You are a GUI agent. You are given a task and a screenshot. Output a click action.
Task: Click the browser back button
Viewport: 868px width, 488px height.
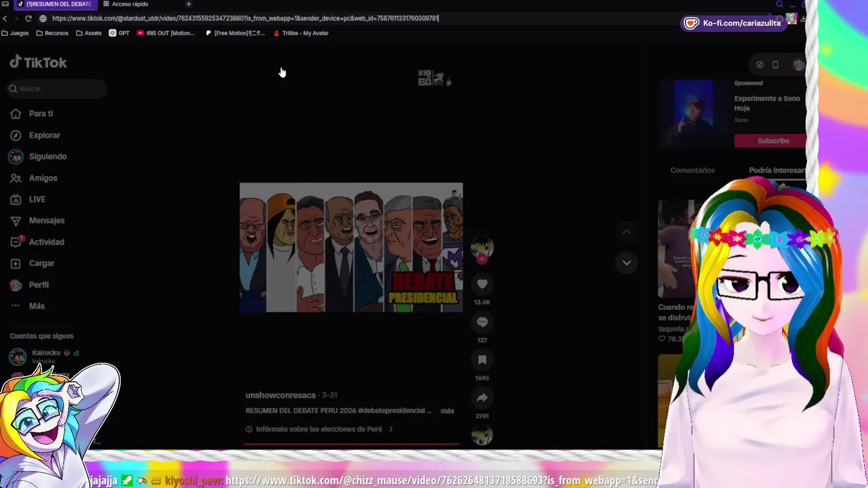tap(5, 18)
